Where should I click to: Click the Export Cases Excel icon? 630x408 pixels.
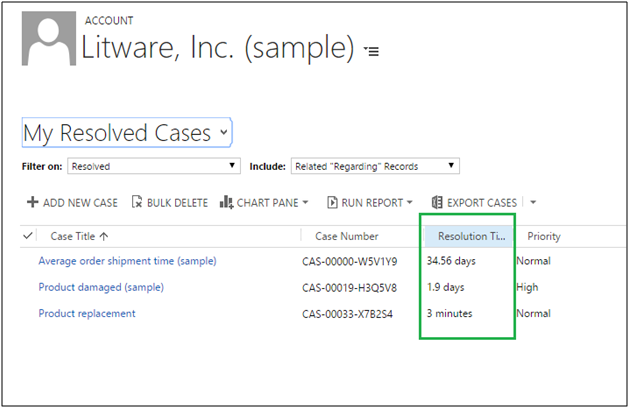437,202
